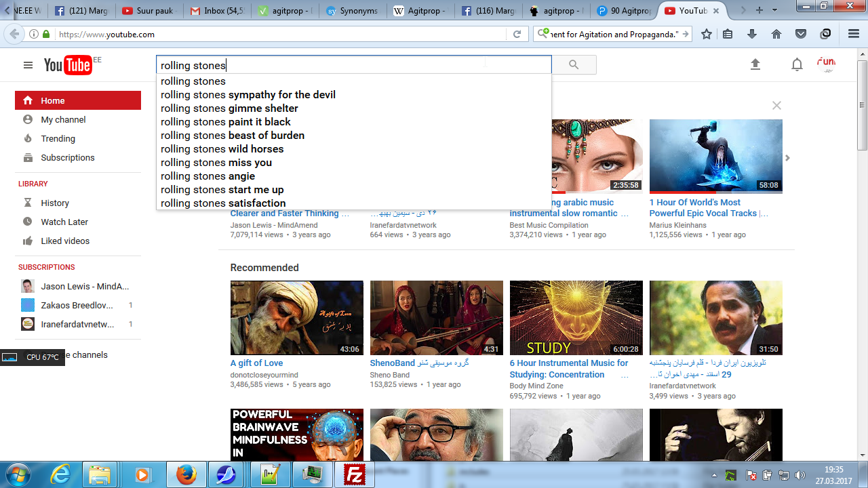Choose suggestion "rolling stones angie"

point(354,176)
